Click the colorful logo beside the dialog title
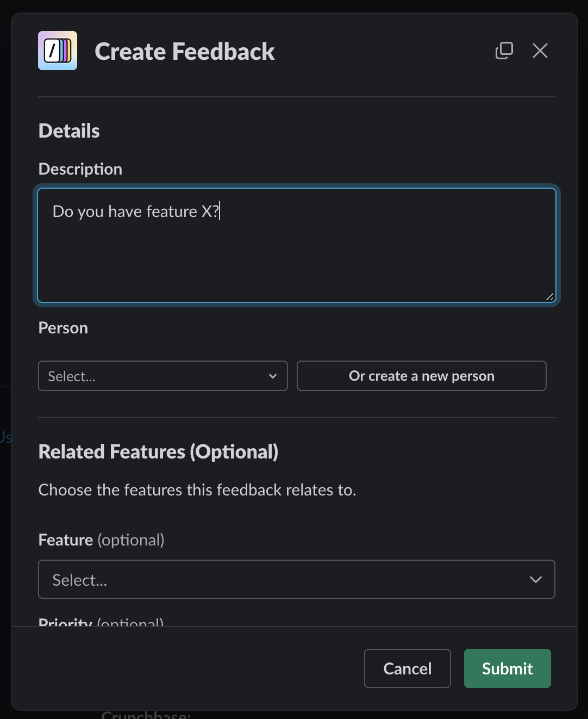Screen dimensions: 588x719 click(x=57, y=50)
